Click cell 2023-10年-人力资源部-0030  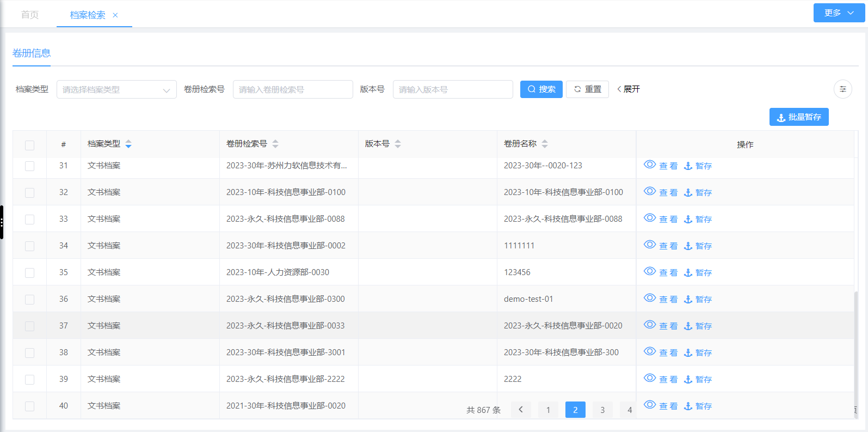coord(278,272)
